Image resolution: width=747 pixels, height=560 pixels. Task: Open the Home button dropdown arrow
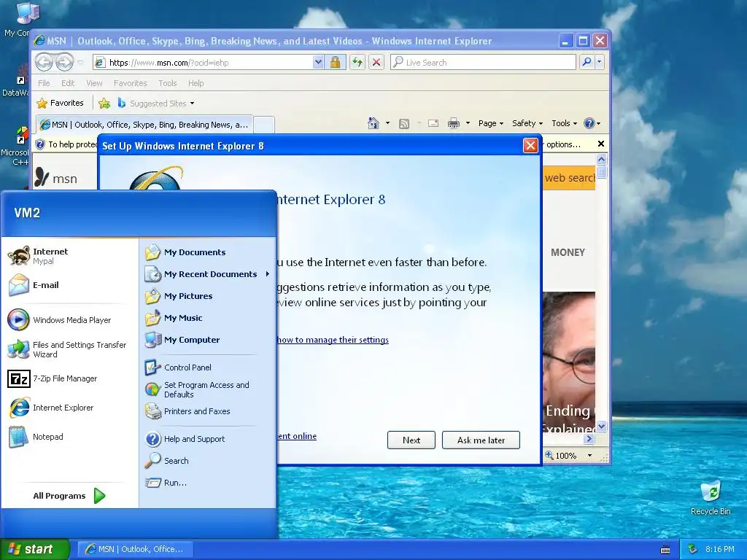387,123
